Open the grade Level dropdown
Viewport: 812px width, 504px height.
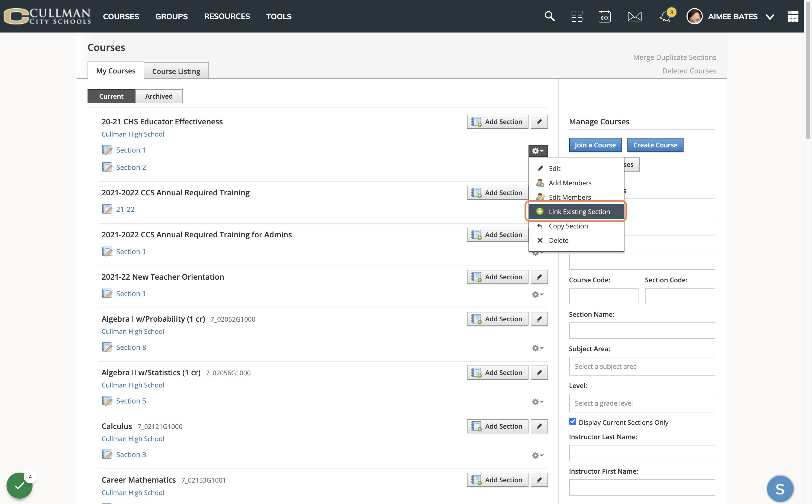tap(642, 403)
